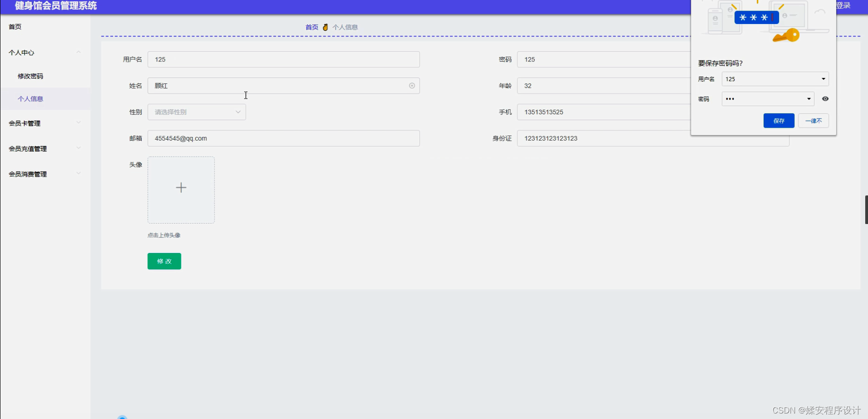The width and height of the screenshot is (868, 419).
Task: Click the 点击上传头像 hint text
Action: click(x=164, y=235)
